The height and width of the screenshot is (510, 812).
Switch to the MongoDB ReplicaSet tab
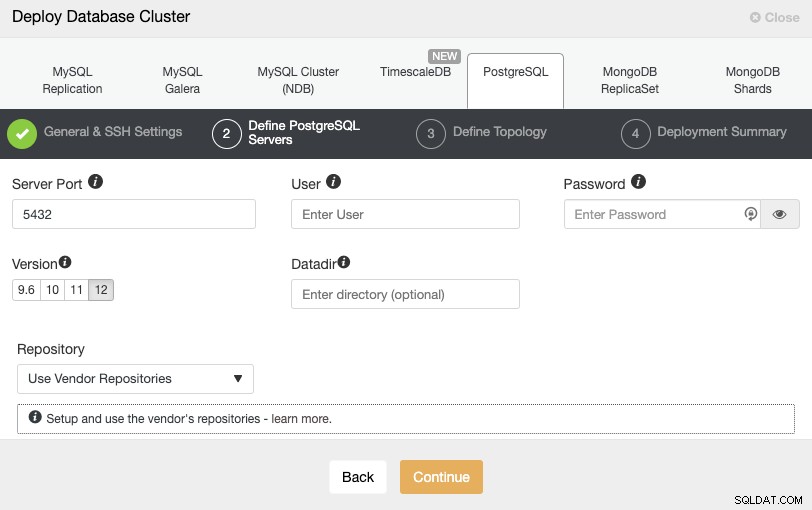630,80
